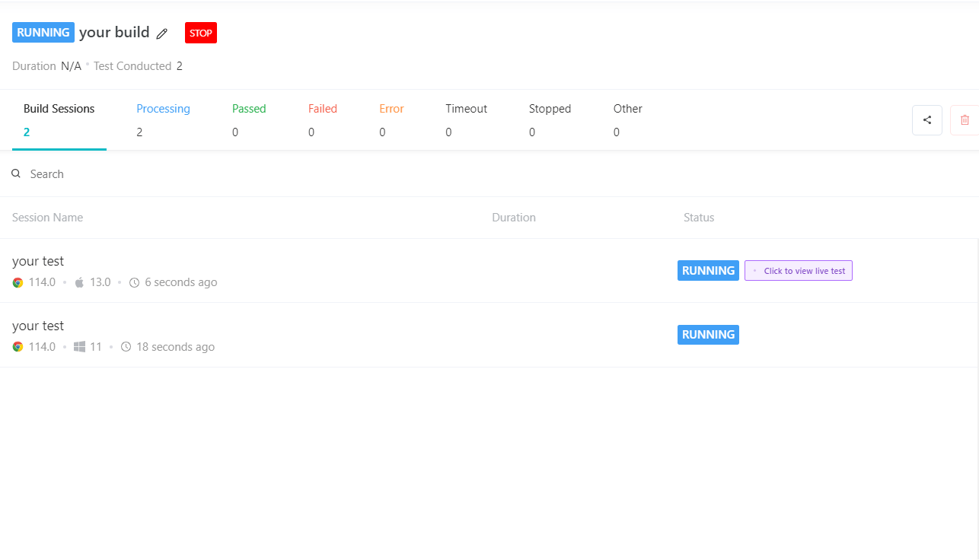Open the Processing tab

(x=163, y=119)
